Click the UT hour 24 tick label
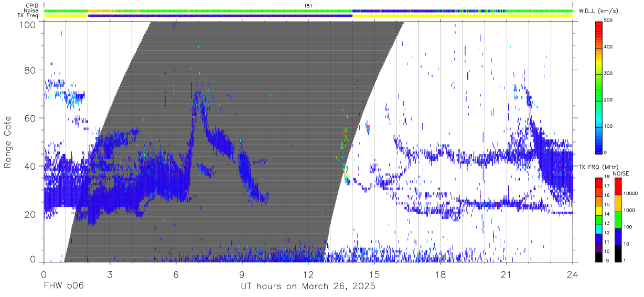This screenshot has width=644, height=297. pos(573,274)
